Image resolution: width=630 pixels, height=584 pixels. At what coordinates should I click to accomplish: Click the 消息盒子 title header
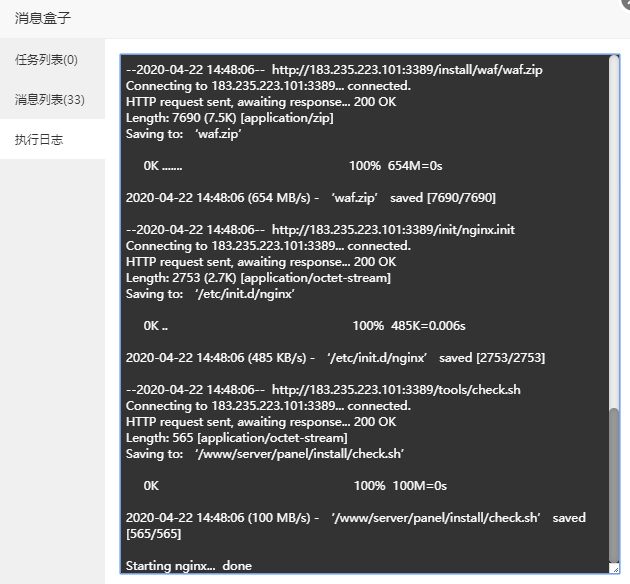[43, 18]
